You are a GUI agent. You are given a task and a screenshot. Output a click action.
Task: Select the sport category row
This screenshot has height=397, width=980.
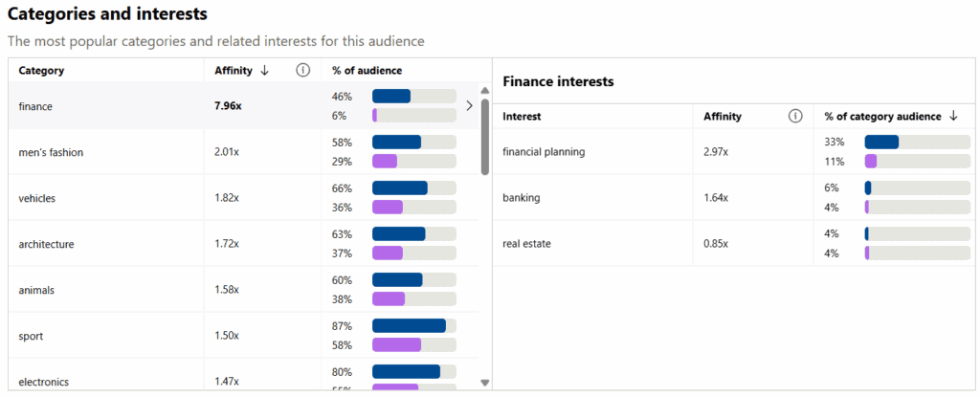coord(243,336)
